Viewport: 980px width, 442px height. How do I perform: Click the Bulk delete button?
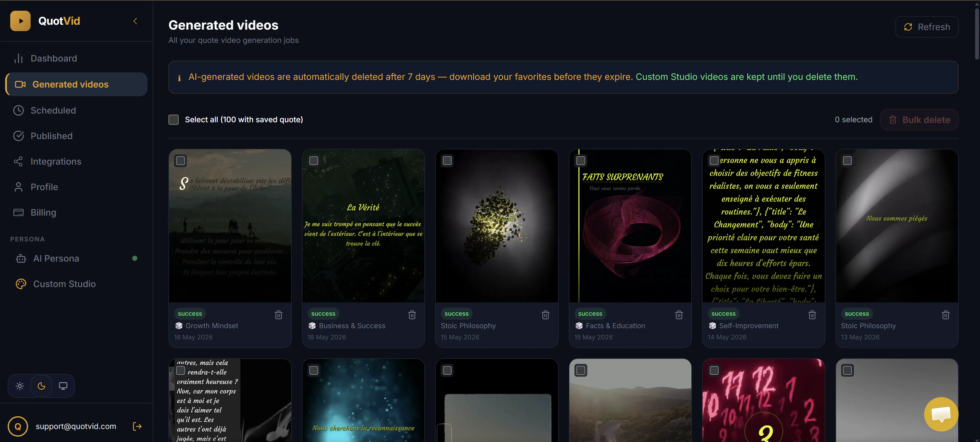point(919,120)
